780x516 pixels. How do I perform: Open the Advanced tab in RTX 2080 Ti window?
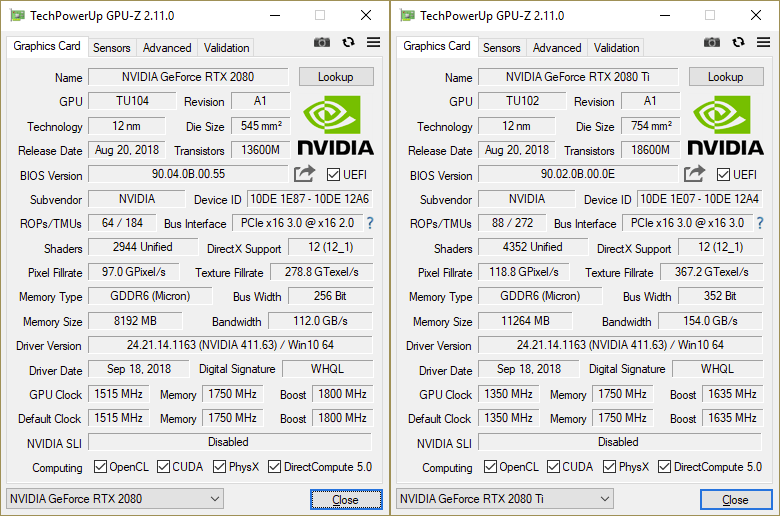(557, 47)
